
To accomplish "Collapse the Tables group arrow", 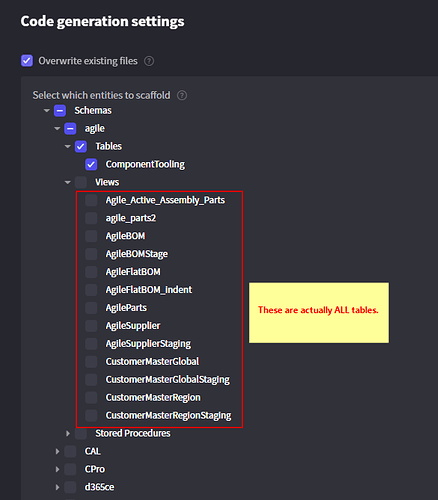I will click(x=68, y=146).
